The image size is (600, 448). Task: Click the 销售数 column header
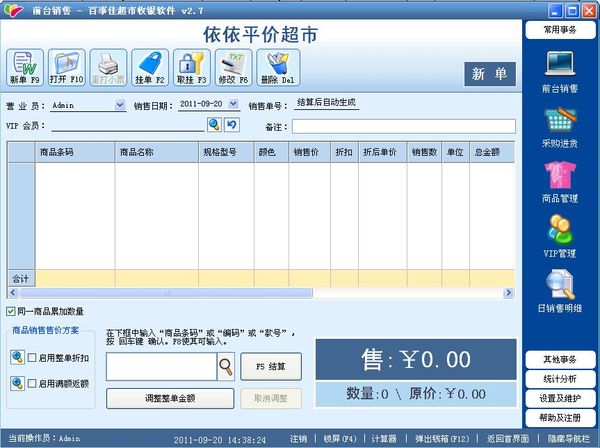coord(424,152)
